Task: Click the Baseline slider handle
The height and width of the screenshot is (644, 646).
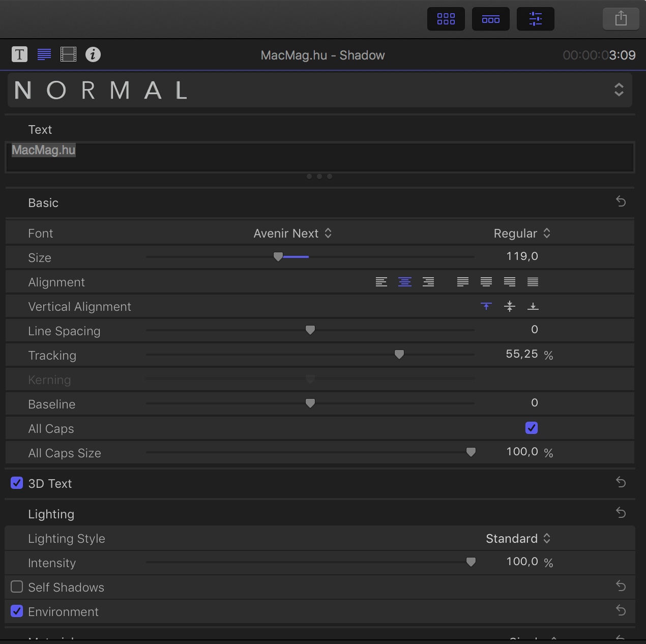Action: tap(310, 403)
